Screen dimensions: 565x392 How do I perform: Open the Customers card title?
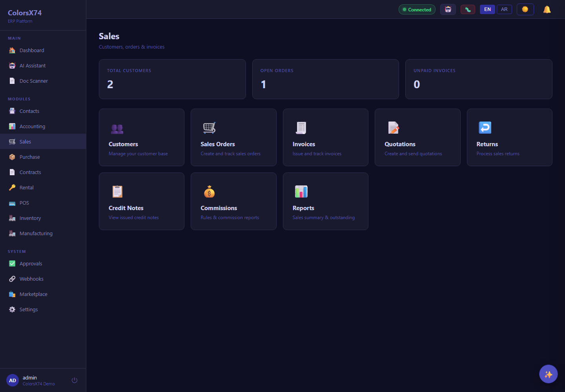point(123,144)
